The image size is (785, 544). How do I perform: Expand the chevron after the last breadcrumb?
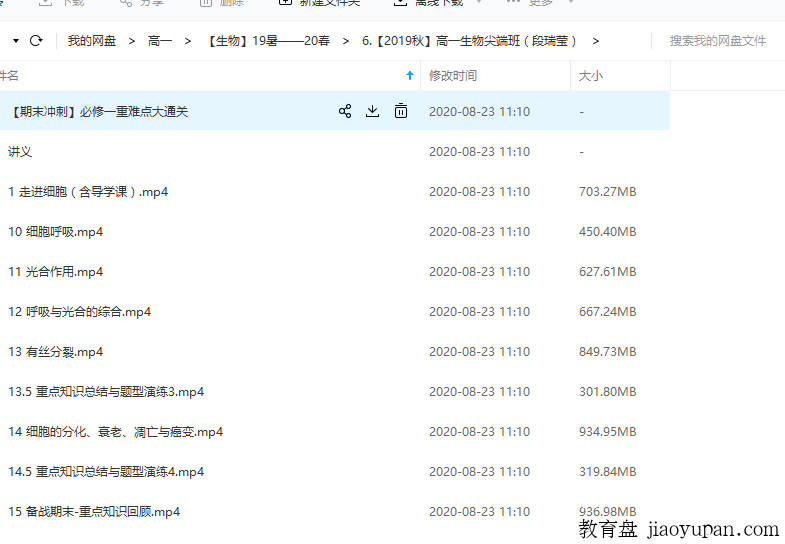[595, 41]
